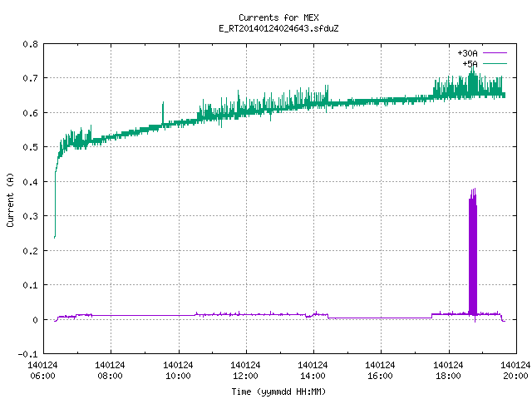Screen dimensions: 532x399
Task: Click the x-axis label 'Time (yymmdd HH:MM)'
Action: (x=278, y=392)
